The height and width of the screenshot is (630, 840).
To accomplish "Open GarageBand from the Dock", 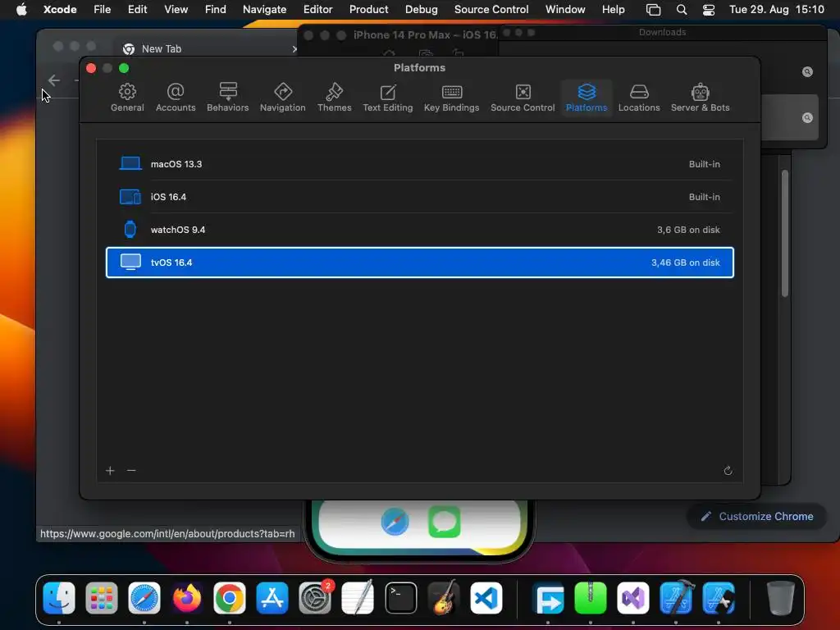I will click(x=444, y=598).
